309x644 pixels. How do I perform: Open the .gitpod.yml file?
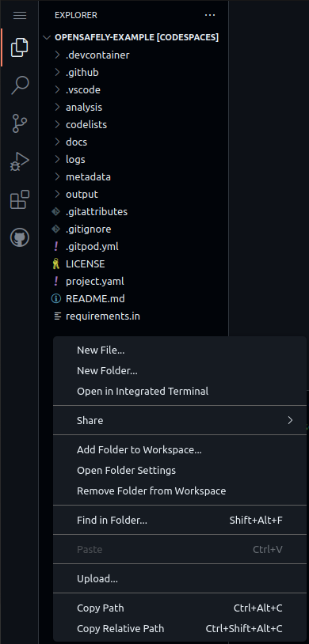(x=134, y=246)
